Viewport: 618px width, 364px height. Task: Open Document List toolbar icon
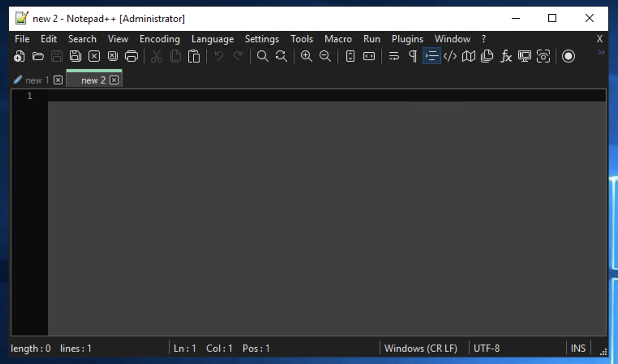(487, 56)
